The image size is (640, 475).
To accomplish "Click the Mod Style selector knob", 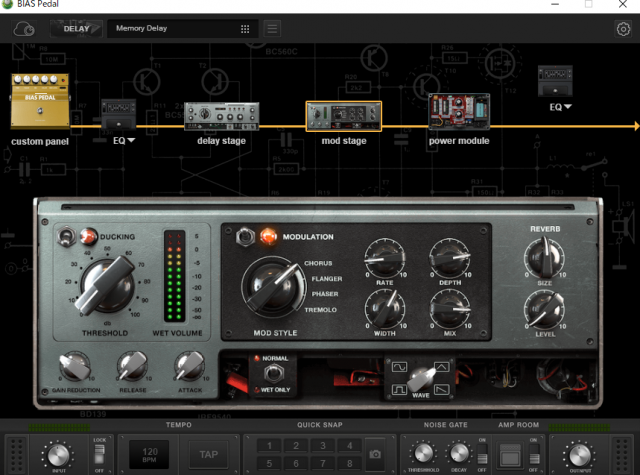I will pos(273,287).
